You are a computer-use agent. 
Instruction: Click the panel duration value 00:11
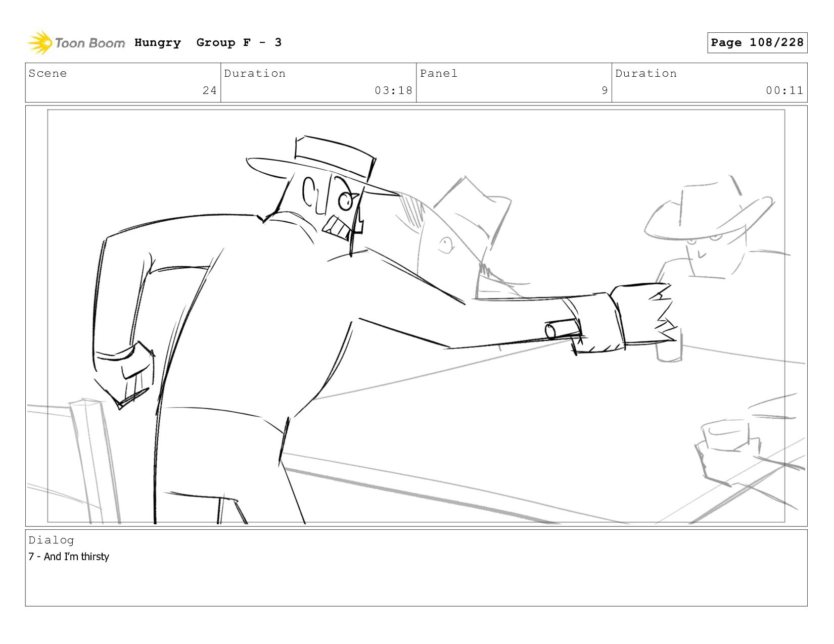[x=784, y=90]
